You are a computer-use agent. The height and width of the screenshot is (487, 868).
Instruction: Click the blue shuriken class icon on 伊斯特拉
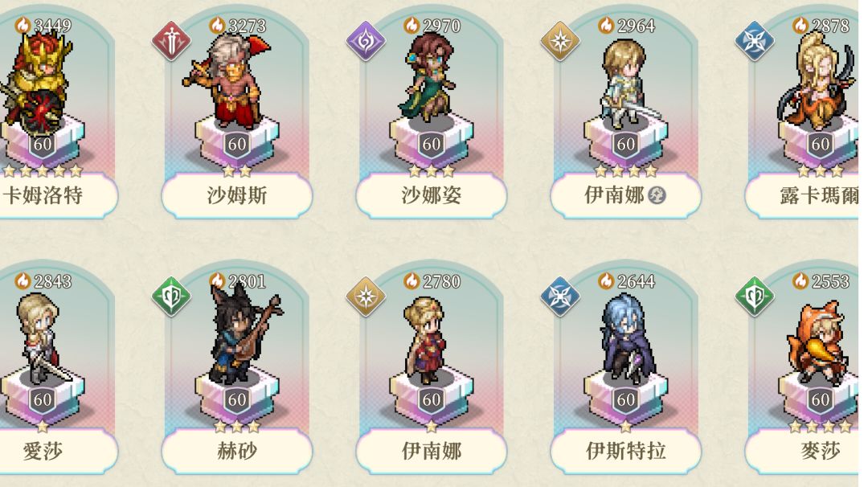[559, 297]
